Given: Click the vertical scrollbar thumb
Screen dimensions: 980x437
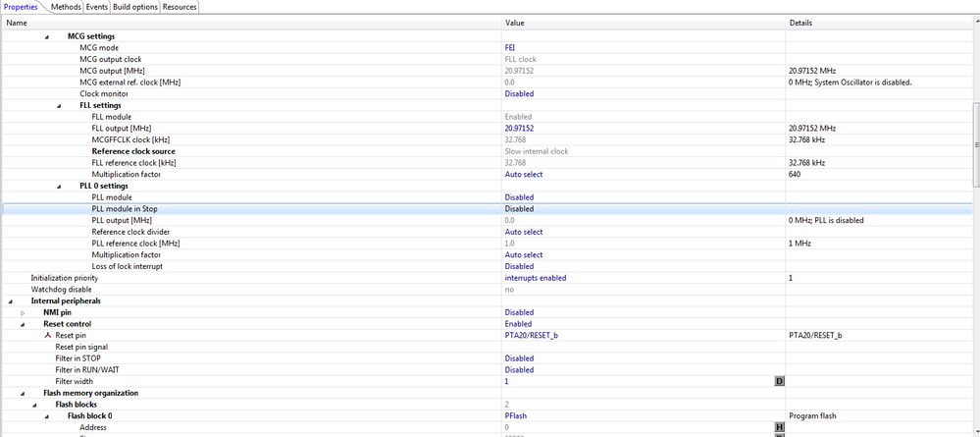Looking at the screenshot, I should [x=975, y=144].
